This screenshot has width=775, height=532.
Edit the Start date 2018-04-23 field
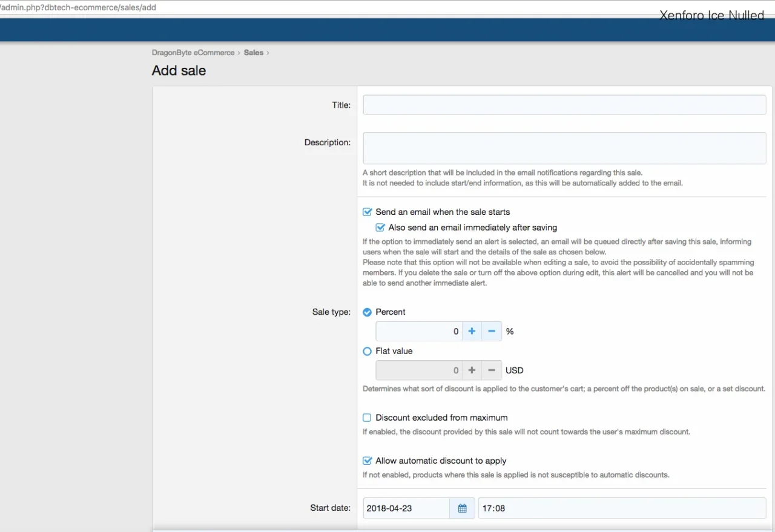pos(406,508)
